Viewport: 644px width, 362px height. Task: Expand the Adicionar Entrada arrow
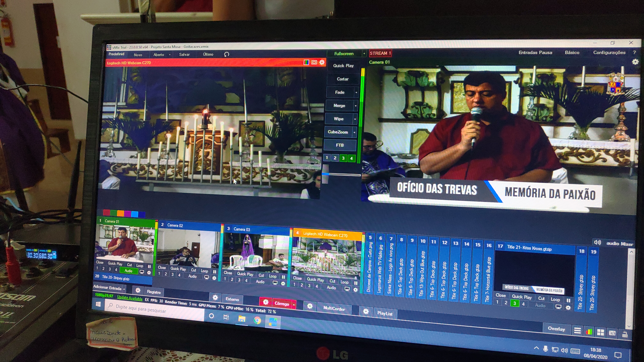[124, 289]
